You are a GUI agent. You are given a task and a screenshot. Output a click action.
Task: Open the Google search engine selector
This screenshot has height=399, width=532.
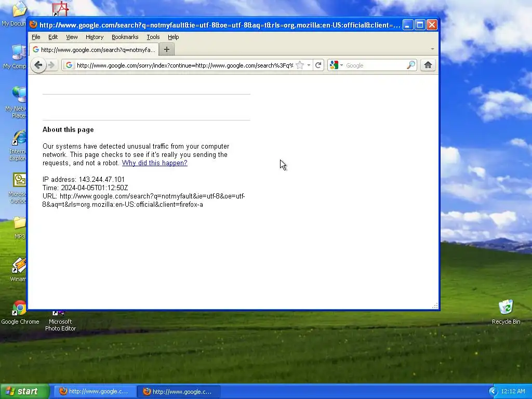(x=336, y=65)
